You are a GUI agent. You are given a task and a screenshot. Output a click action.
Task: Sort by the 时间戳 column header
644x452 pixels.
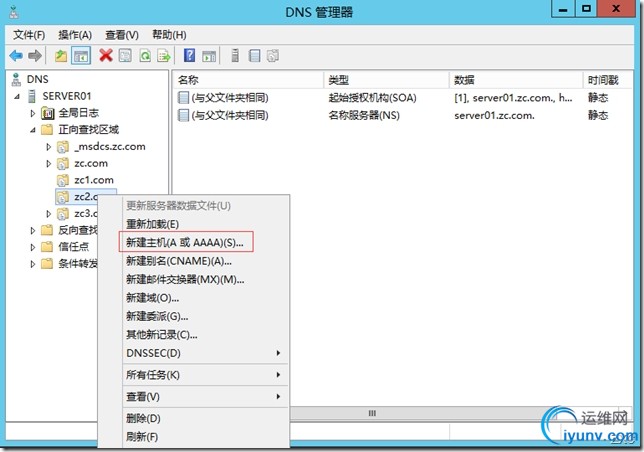pos(607,80)
